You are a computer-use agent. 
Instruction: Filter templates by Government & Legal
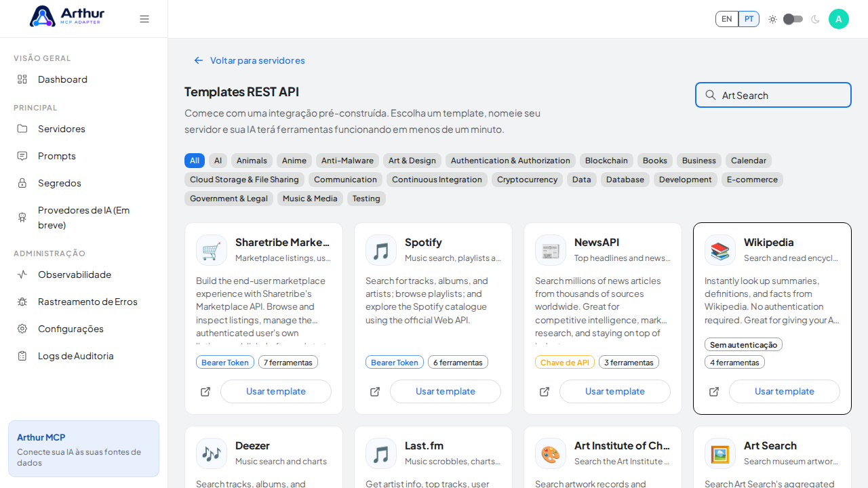[x=229, y=199]
